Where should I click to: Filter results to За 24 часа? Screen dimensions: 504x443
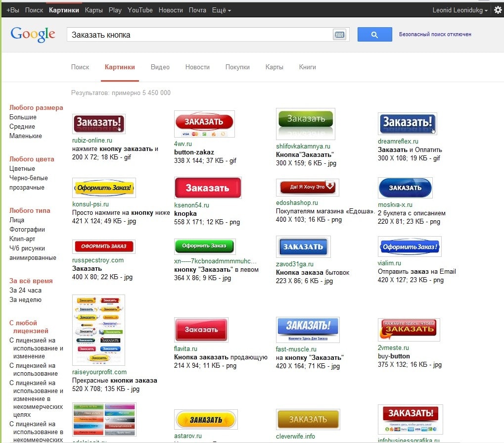click(x=25, y=290)
